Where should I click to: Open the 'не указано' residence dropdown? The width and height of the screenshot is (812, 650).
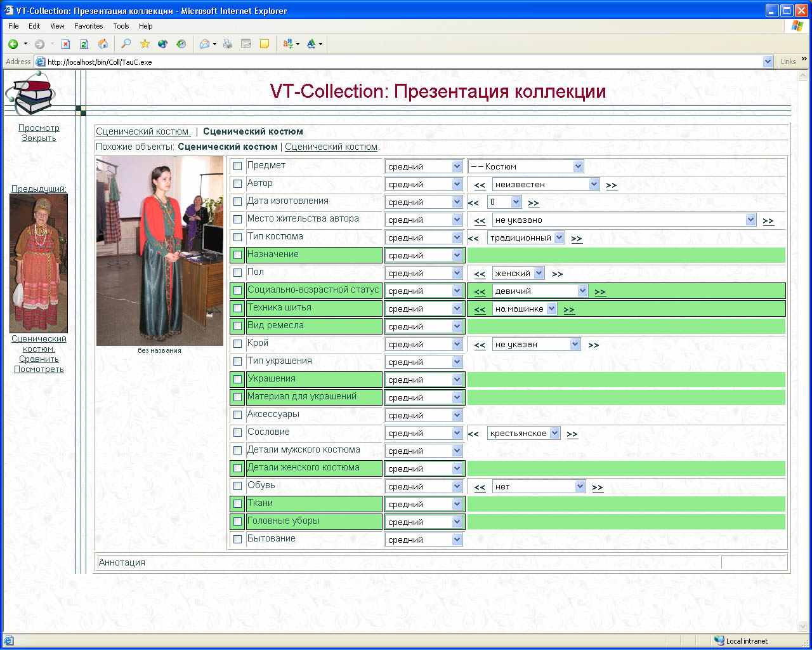coord(624,220)
